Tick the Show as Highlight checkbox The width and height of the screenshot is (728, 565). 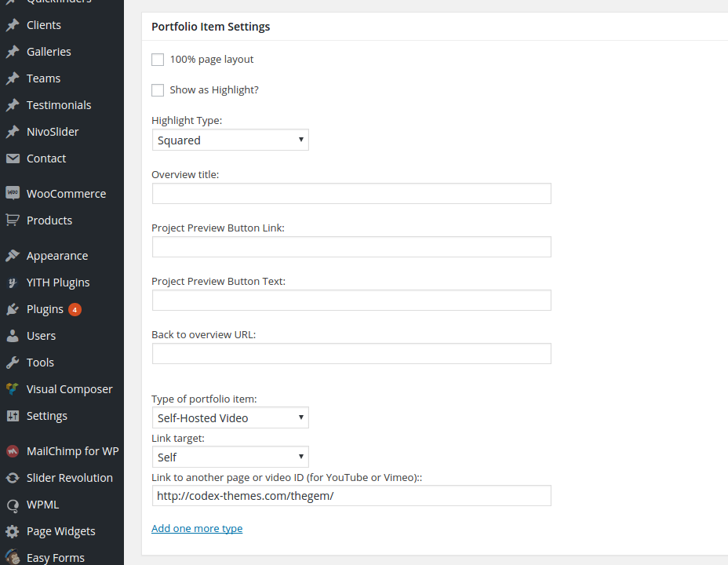158,90
